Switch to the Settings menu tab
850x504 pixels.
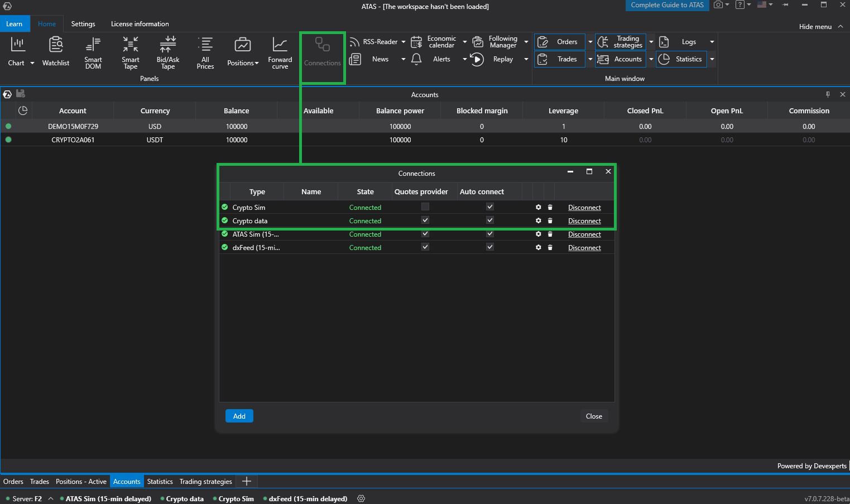click(83, 24)
